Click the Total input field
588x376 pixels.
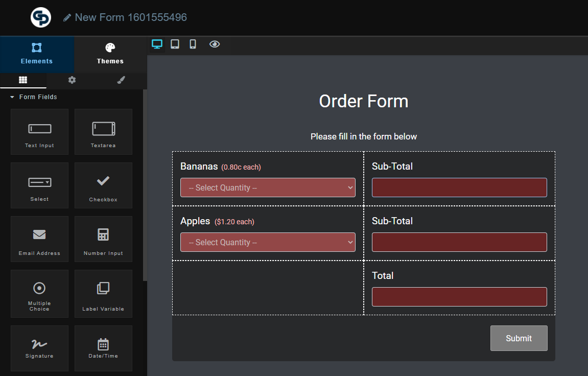coord(459,297)
